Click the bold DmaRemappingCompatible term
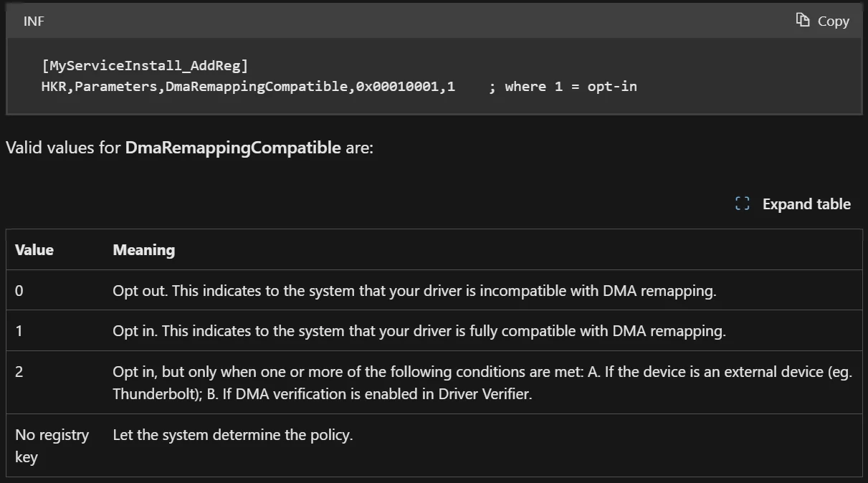 coord(233,148)
